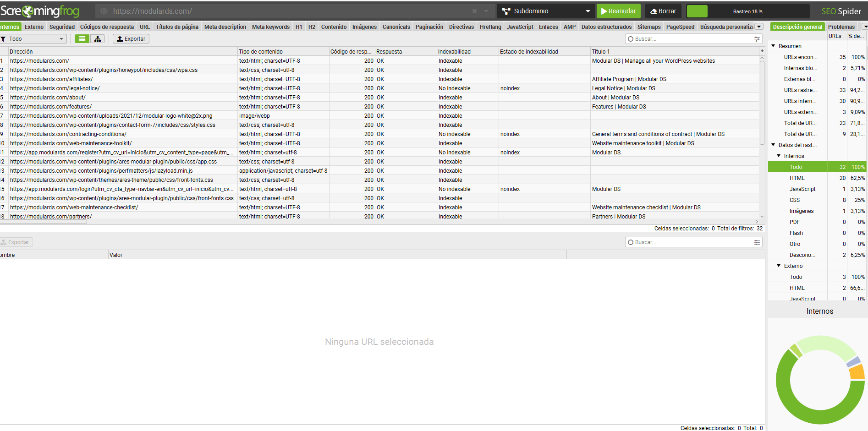
Task: Open the lower search magnifier icon
Action: (x=631, y=242)
